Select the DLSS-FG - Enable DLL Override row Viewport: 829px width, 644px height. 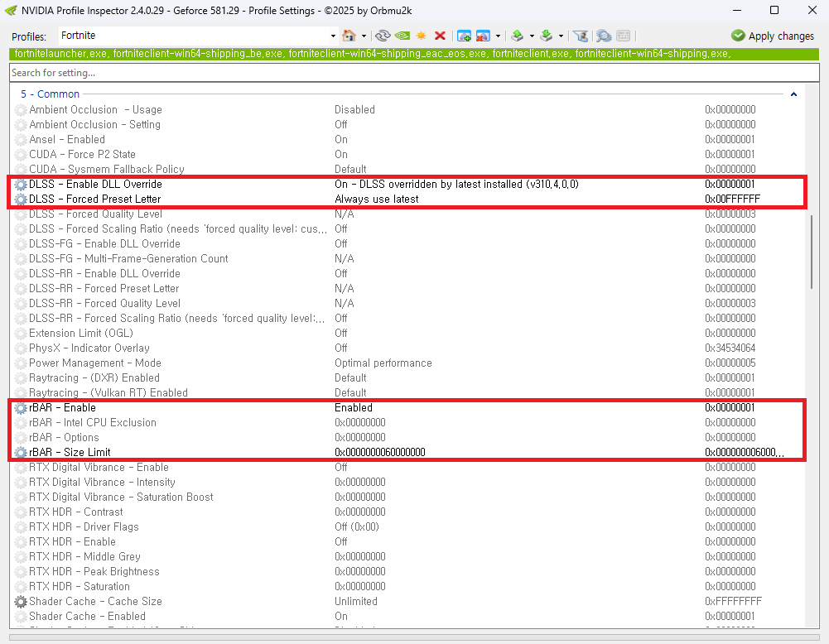[x=407, y=243]
